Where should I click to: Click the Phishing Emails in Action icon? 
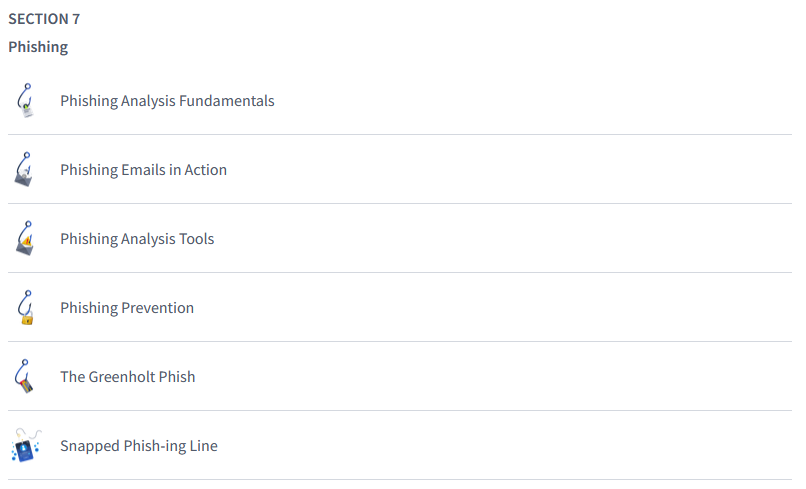(x=26, y=170)
